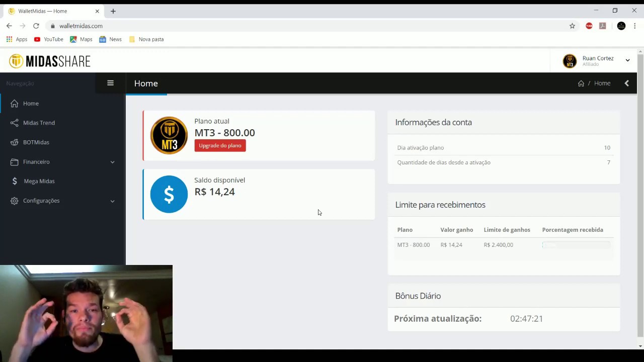Click the page vertical scrollbar
Viewport: 644px width, 362px height.
point(640,196)
